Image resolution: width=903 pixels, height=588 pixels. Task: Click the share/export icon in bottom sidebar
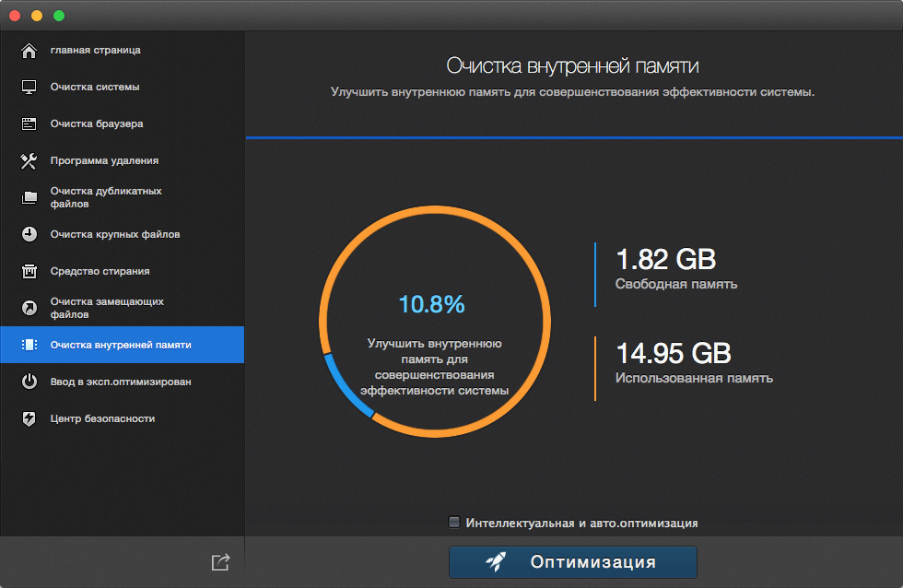pos(220,562)
